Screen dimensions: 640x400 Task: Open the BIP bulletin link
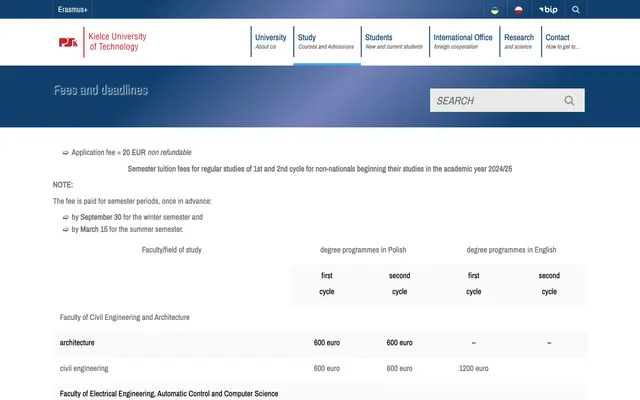[x=548, y=9]
